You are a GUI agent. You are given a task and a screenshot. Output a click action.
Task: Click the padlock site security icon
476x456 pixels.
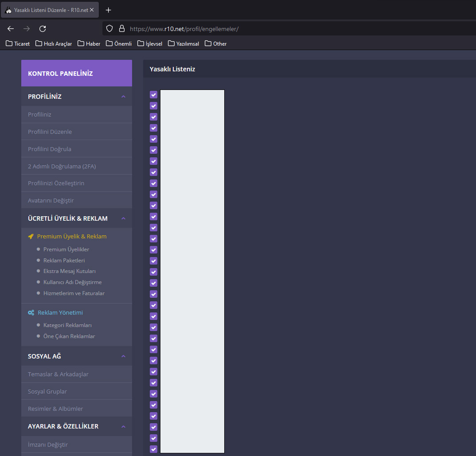point(122,28)
